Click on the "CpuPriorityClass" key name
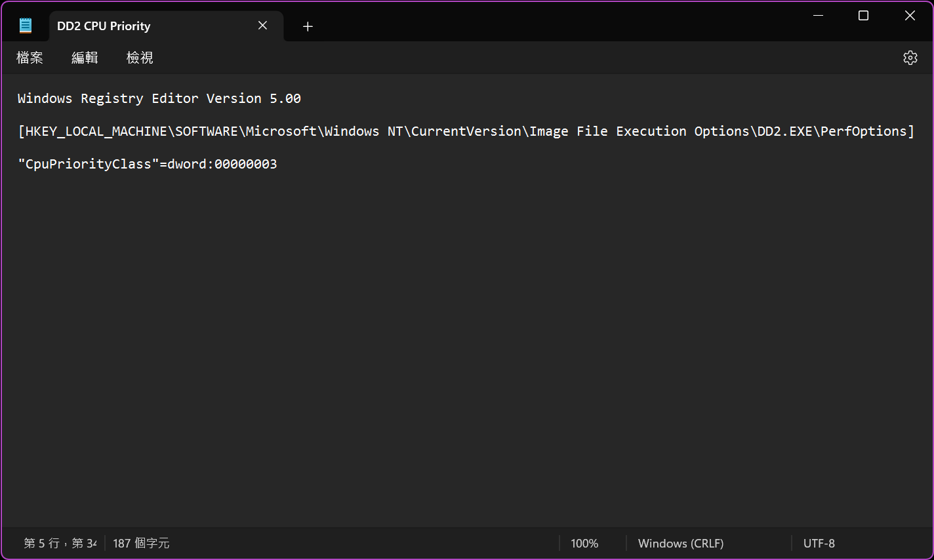This screenshot has width=934, height=560. (x=88, y=164)
